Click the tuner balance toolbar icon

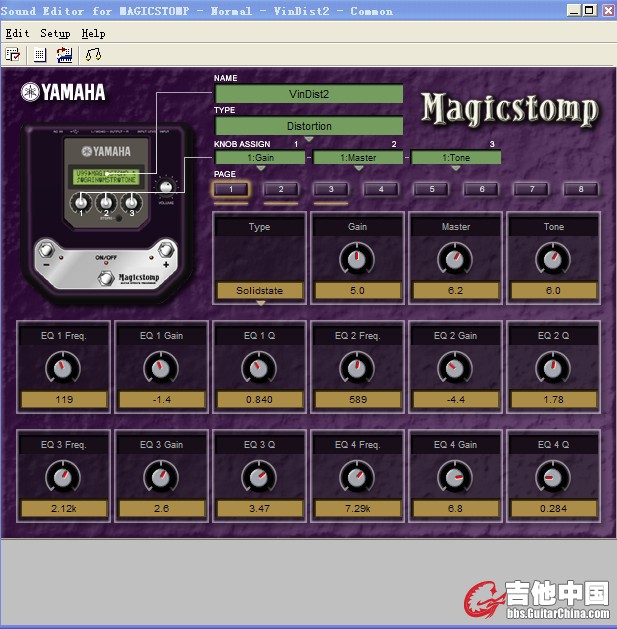point(93,55)
